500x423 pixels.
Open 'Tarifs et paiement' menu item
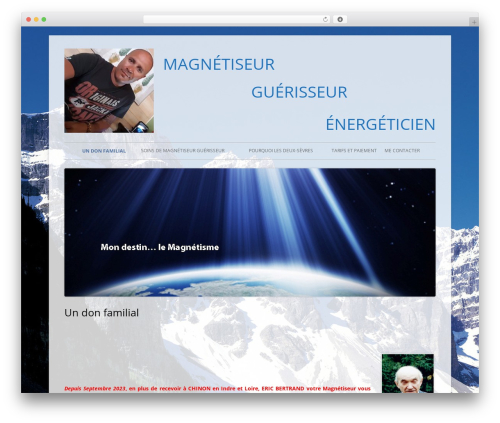tap(354, 151)
